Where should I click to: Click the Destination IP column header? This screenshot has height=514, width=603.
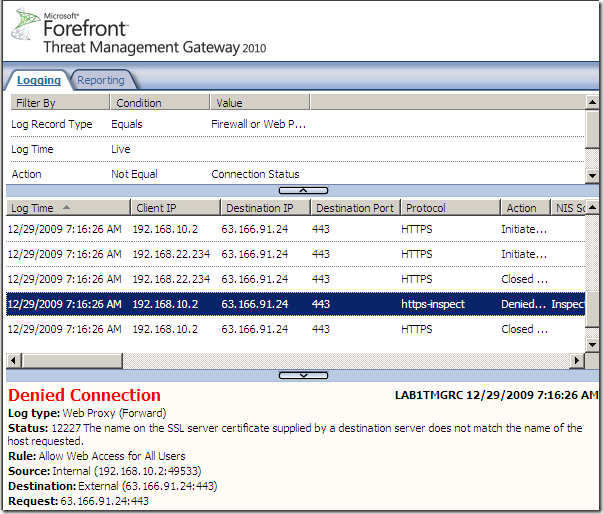pos(266,208)
